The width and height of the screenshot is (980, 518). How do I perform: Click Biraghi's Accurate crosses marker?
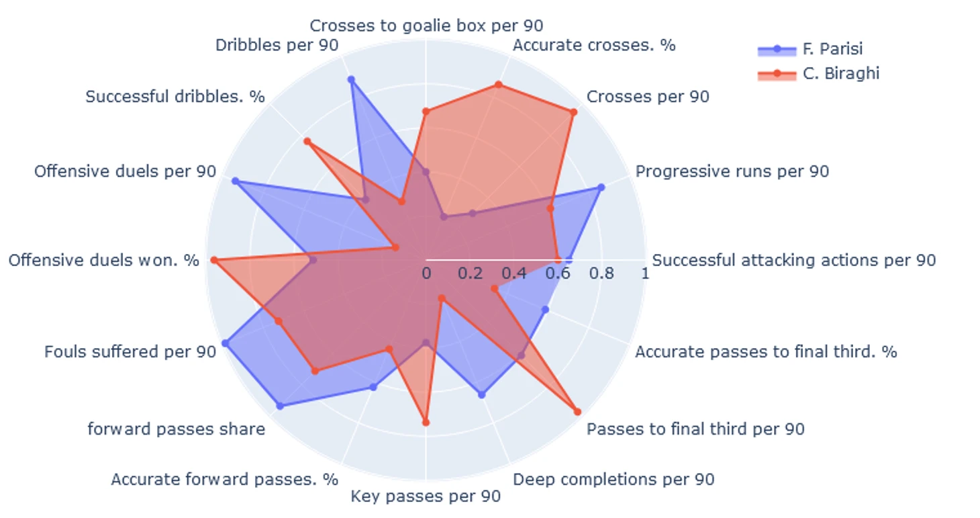[x=498, y=85]
